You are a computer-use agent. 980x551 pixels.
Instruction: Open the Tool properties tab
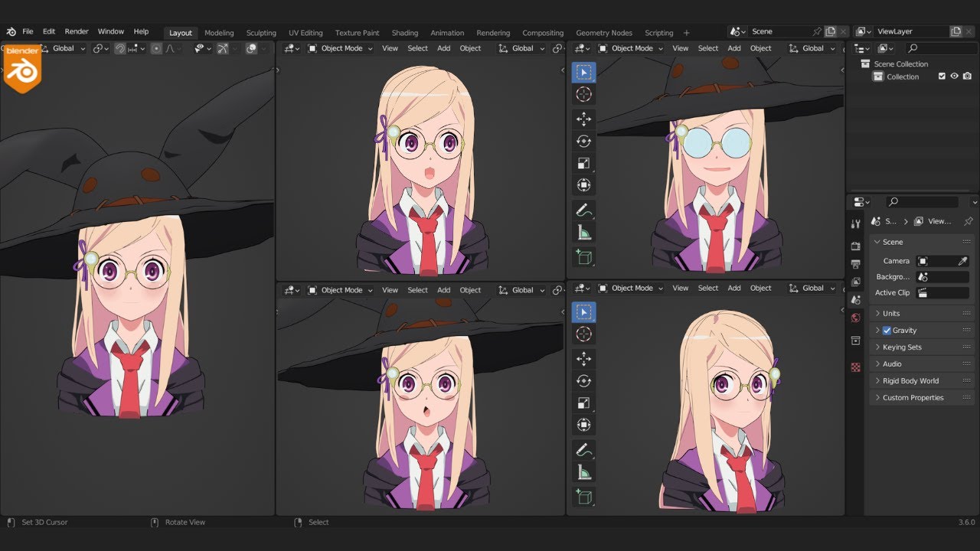[856, 223]
